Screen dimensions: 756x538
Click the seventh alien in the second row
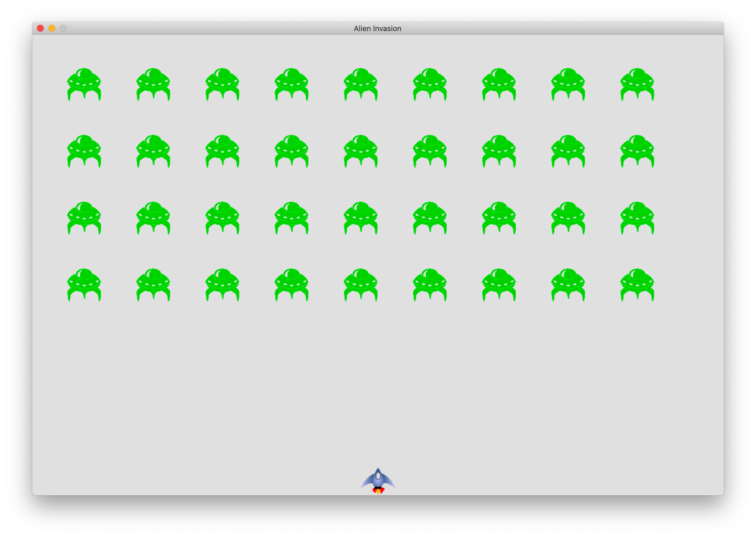click(x=499, y=151)
